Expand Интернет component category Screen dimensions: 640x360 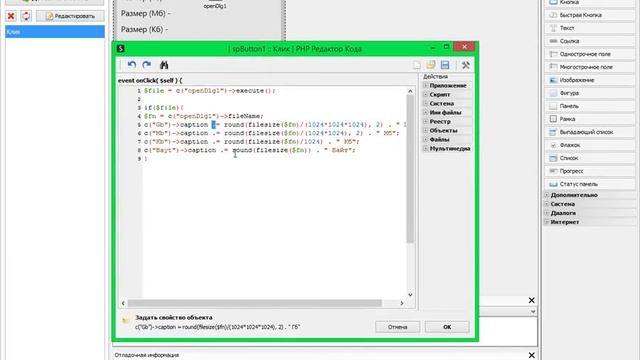tap(547, 222)
